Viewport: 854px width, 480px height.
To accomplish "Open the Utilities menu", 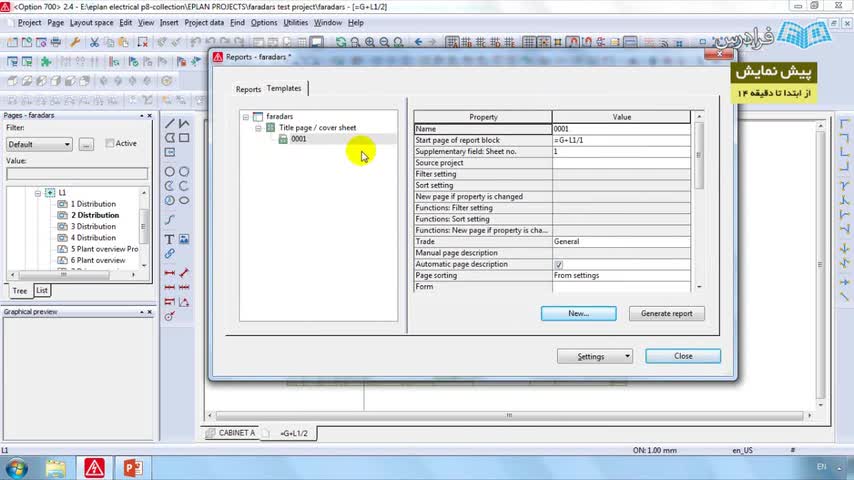I will pyautogui.click(x=296, y=23).
